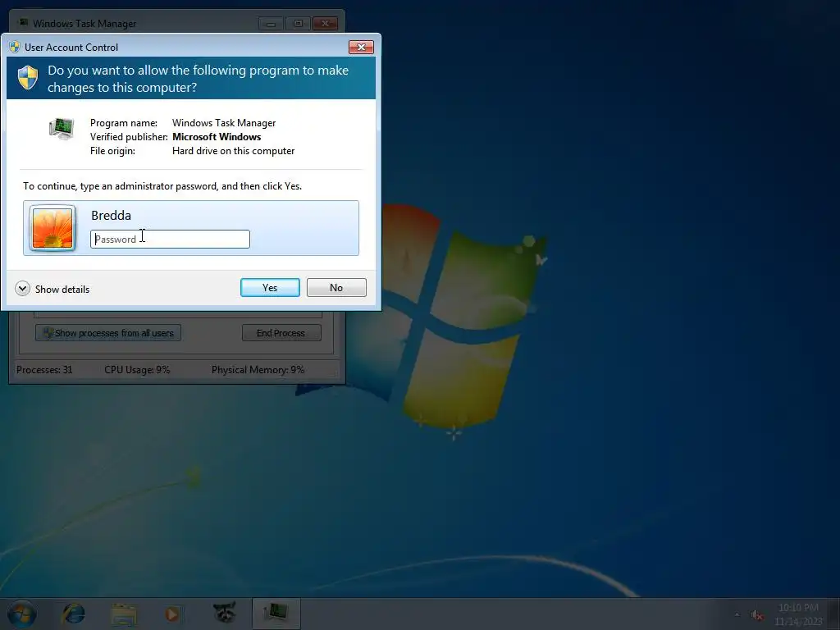The width and height of the screenshot is (840, 630).
Task: Click the Windows Task Manager program icon
Action: click(62, 129)
